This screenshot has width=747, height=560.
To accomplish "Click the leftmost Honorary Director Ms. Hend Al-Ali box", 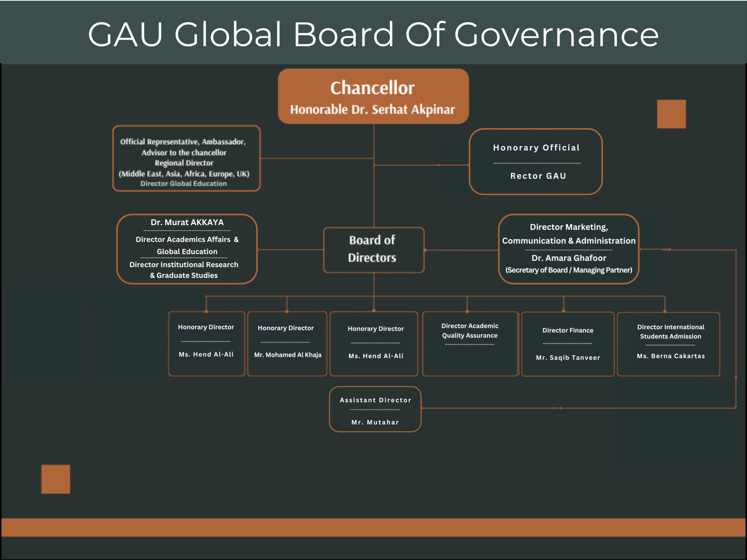I will click(x=206, y=343).
